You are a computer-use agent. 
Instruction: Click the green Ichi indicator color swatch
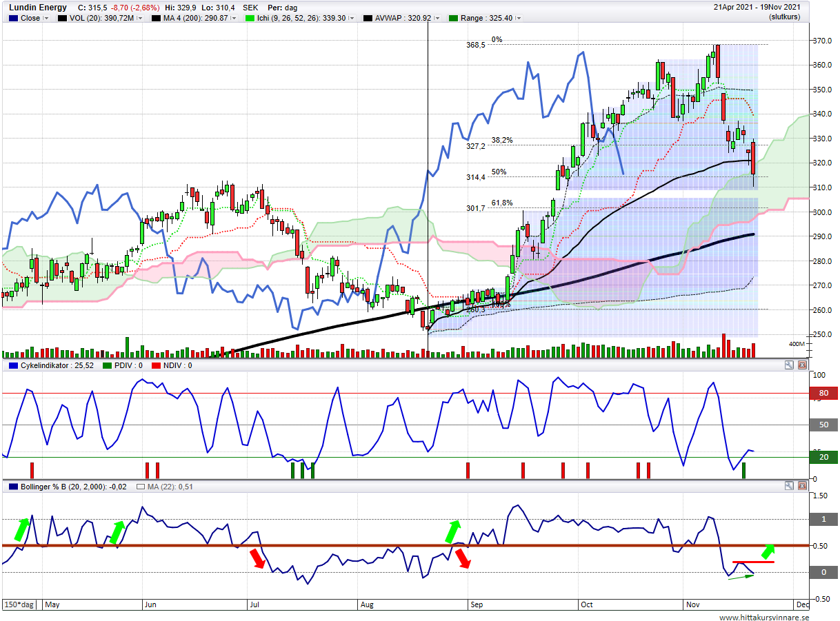(x=250, y=19)
